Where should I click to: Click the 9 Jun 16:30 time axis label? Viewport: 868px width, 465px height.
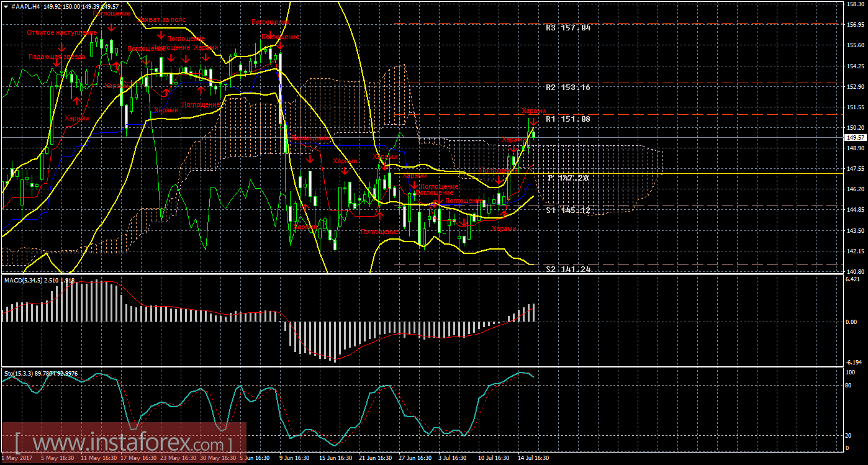click(x=295, y=458)
